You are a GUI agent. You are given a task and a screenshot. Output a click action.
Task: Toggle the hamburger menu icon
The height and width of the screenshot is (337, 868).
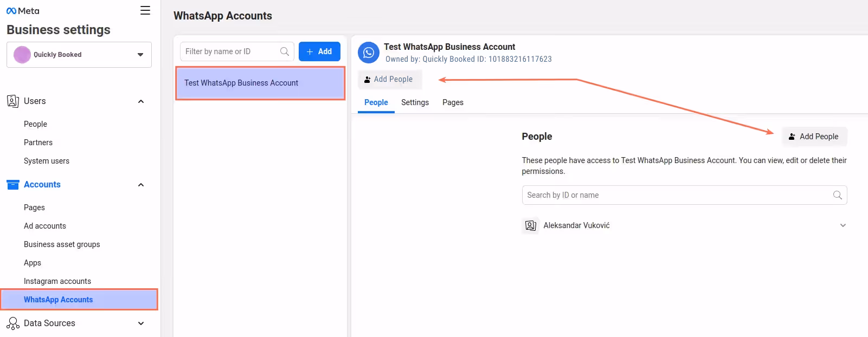[x=145, y=10]
